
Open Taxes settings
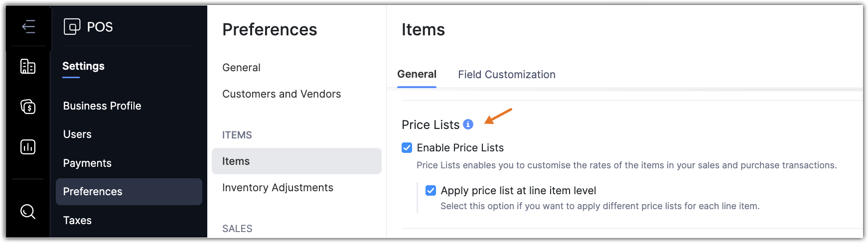(x=77, y=221)
